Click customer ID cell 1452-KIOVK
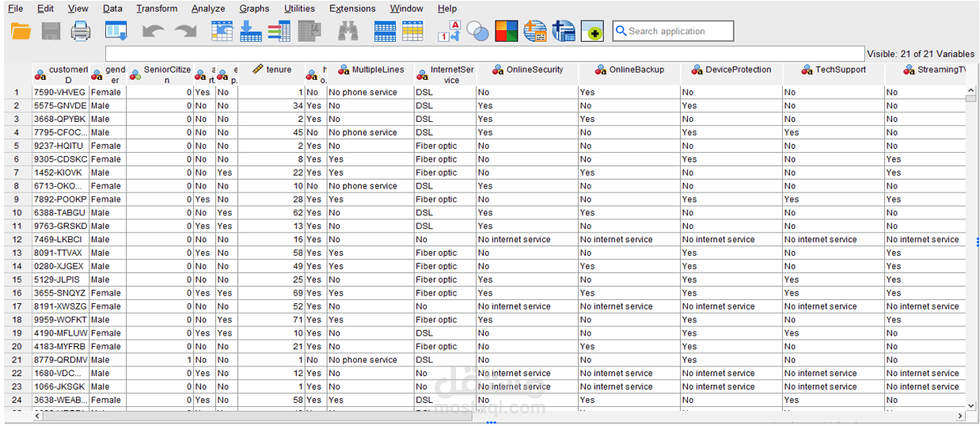The image size is (980, 426). click(60, 173)
